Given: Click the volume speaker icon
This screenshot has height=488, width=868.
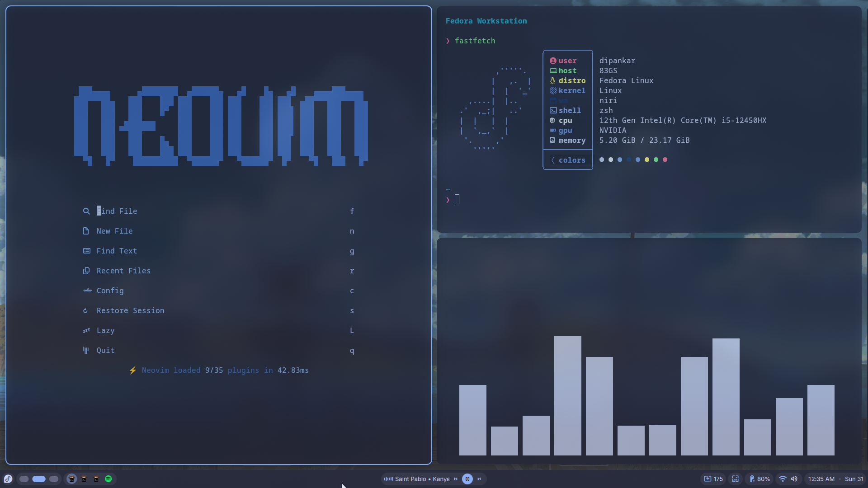Looking at the screenshot, I should (x=794, y=479).
